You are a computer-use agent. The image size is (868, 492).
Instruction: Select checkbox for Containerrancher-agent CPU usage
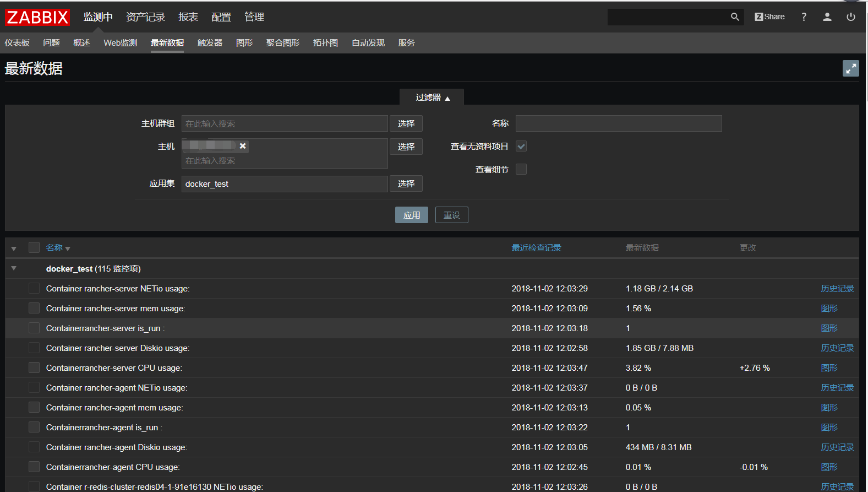(34, 467)
